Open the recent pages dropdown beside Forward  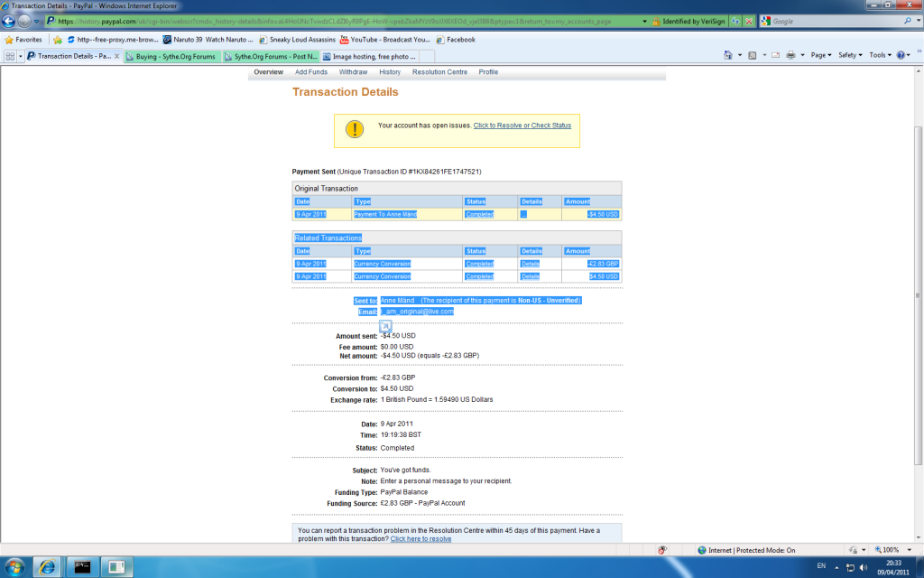[36, 22]
